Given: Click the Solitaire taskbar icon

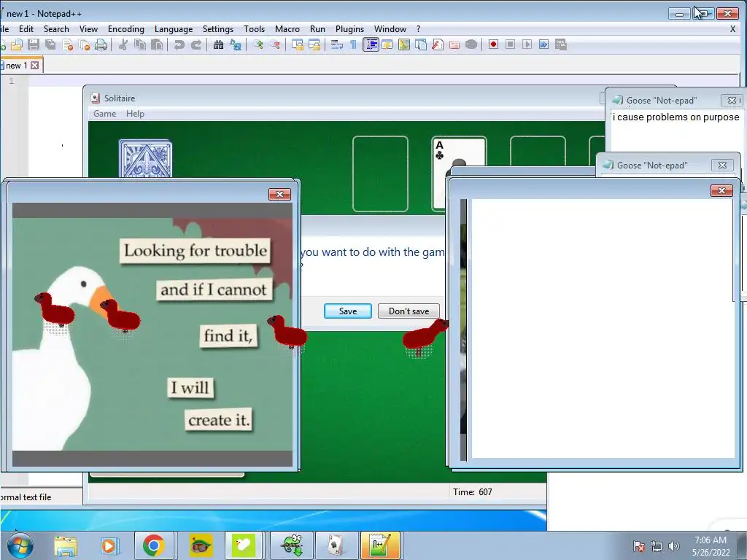Looking at the screenshot, I should (336, 545).
